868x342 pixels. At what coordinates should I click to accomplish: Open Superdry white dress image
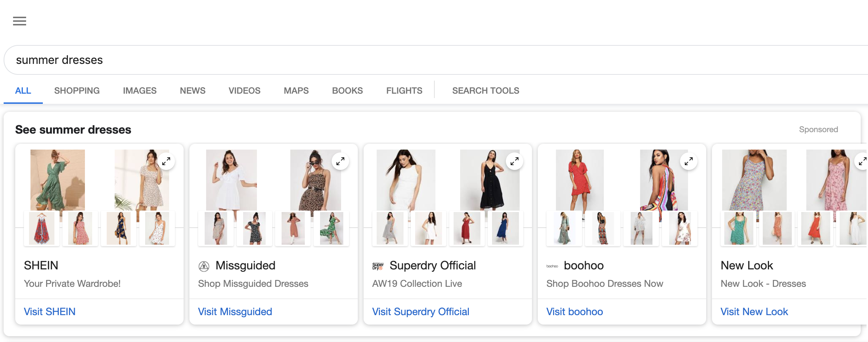click(x=406, y=180)
